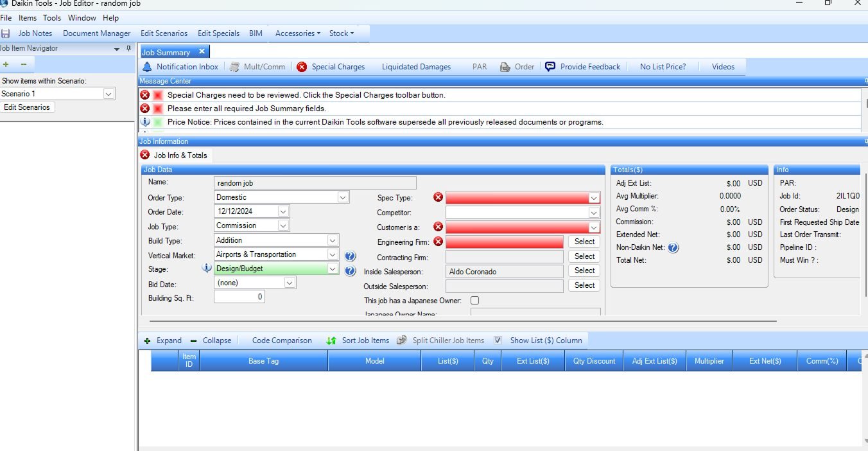Open the red Spec Type dropdown
The width and height of the screenshot is (868, 451).
[x=594, y=198]
